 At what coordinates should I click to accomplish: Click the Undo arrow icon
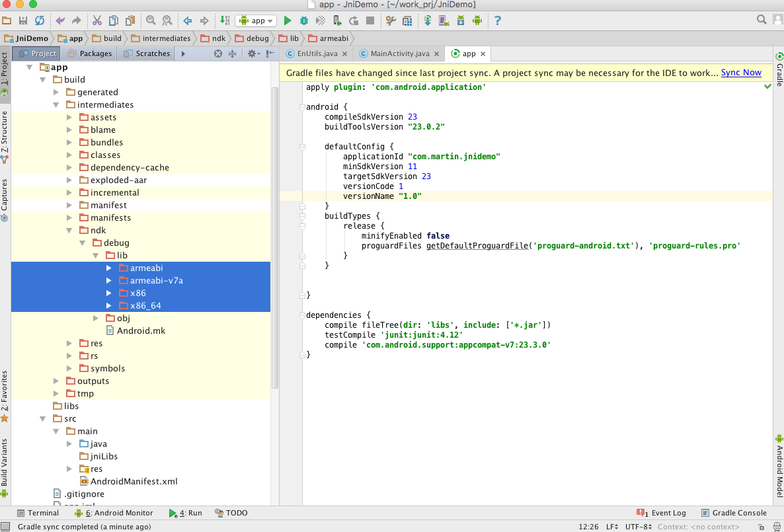pyautogui.click(x=61, y=21)
